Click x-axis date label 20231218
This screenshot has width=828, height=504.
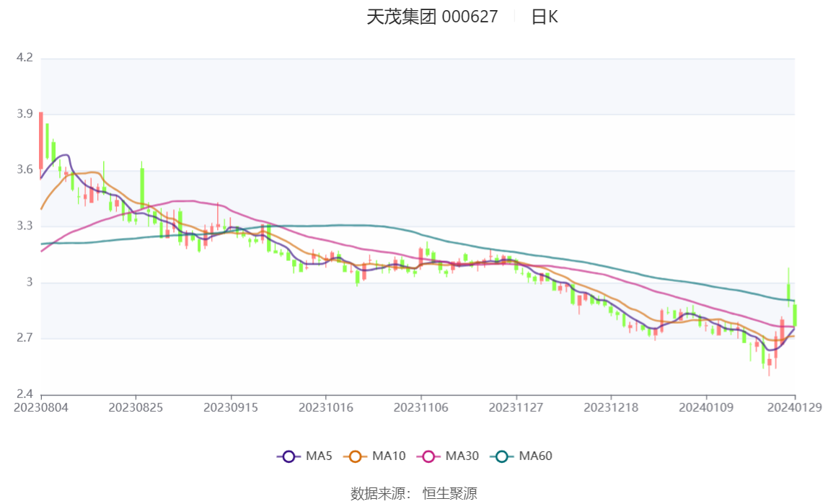[611, 407]
